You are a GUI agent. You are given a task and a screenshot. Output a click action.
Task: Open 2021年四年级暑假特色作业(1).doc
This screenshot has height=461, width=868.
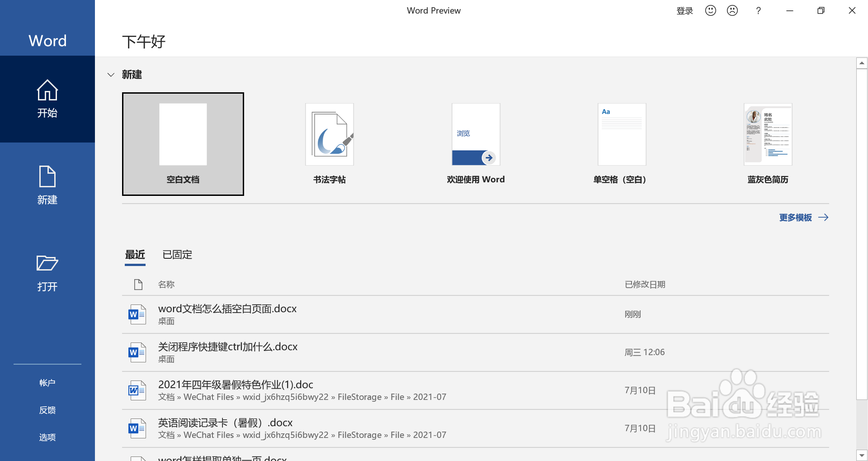pyautogui.click(x=476, y=390)
